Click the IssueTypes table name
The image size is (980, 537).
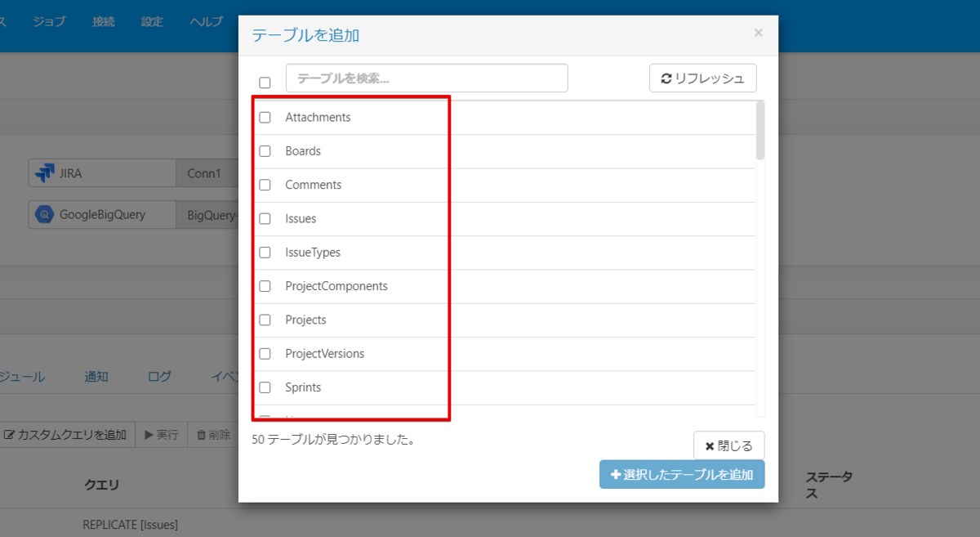point(313,253)
